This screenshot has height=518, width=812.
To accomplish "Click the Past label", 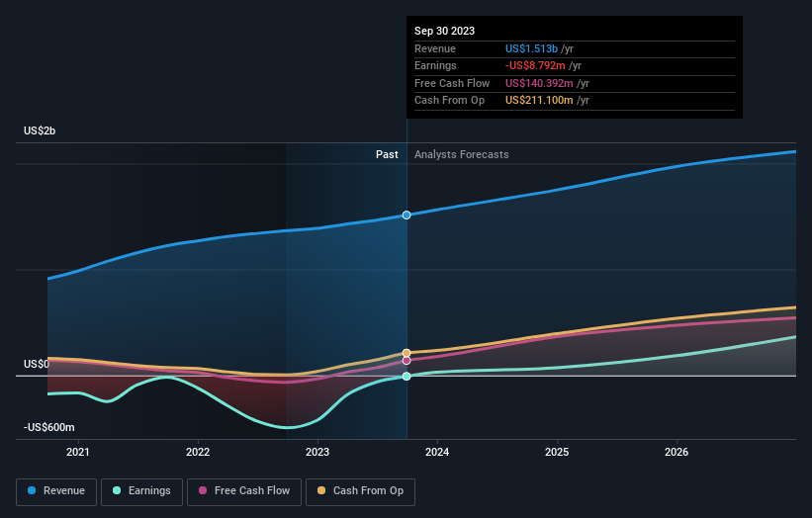I will click(x=387, y=155).
